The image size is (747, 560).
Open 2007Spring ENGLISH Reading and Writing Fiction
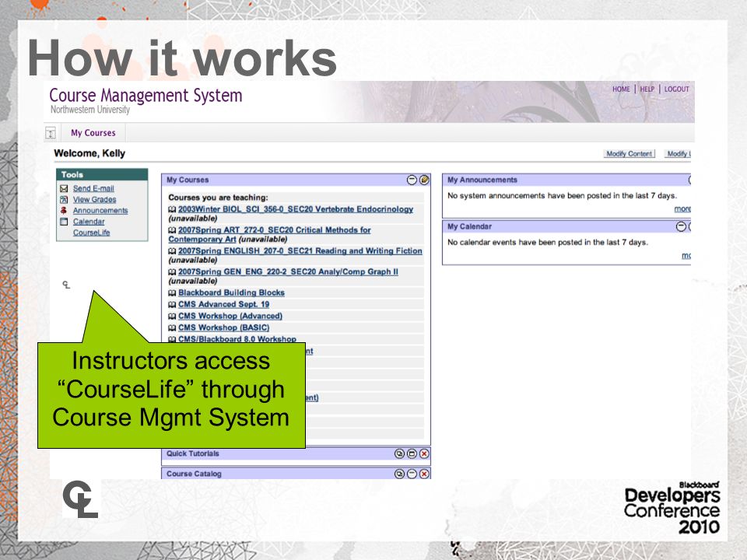point(300,251)
